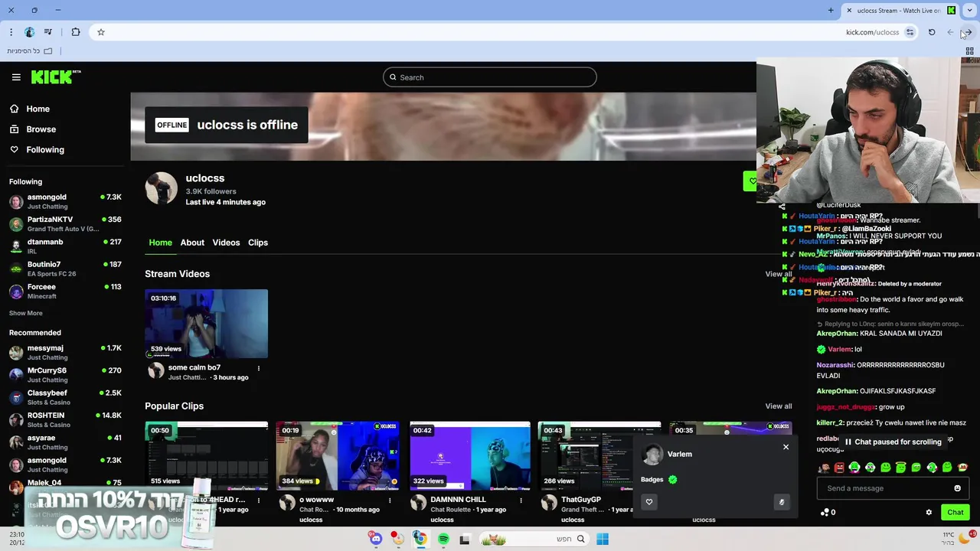Open Following in sidebar

37,150
